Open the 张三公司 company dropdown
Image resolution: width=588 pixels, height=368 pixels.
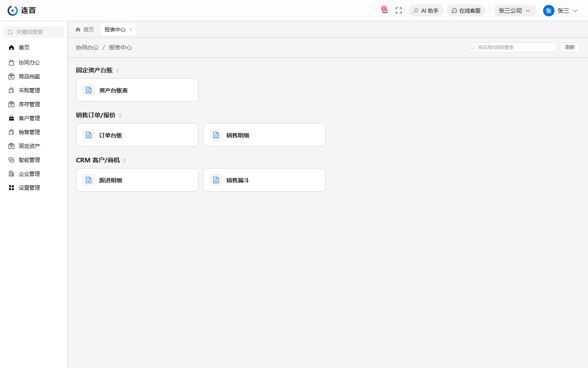point(514,11)
